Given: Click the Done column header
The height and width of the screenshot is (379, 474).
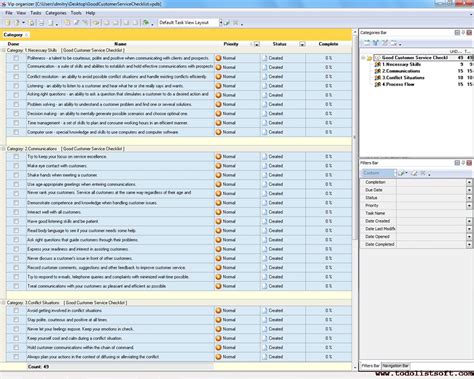Looking at the screenshot, I should [13, 44].
